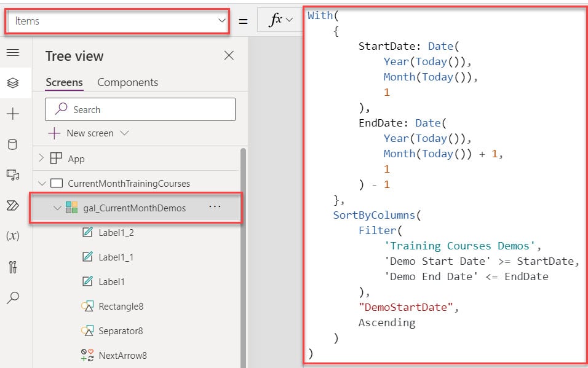Select the Label1 tree item
The height and width of the screenshot is (368, 588).
pos(111,281)
